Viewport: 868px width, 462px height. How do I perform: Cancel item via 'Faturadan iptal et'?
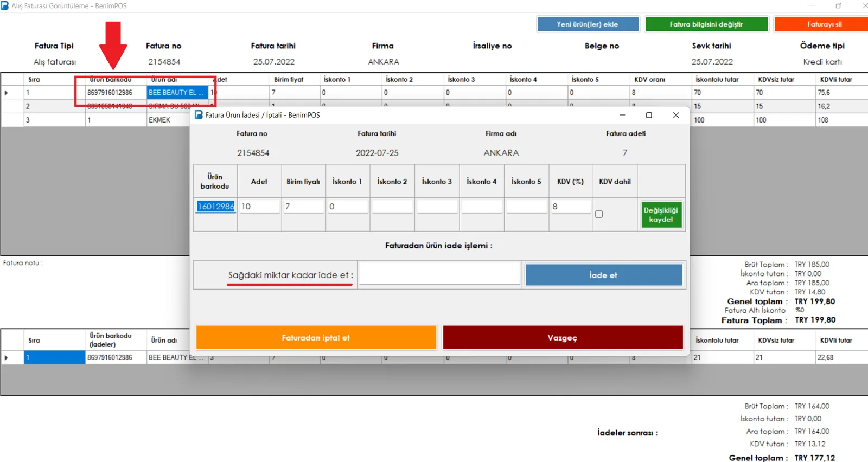click(x=316, y=337)
